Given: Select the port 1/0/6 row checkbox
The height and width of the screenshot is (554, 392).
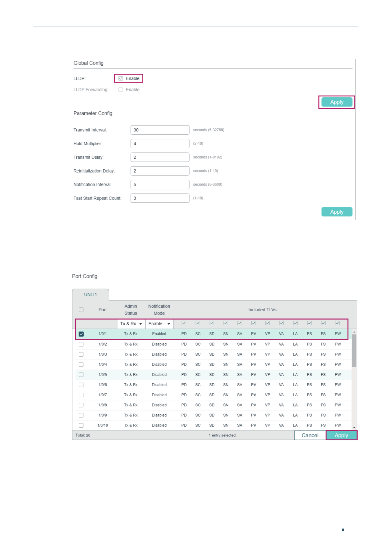Looking at the screenshot, I should [81, 385].
